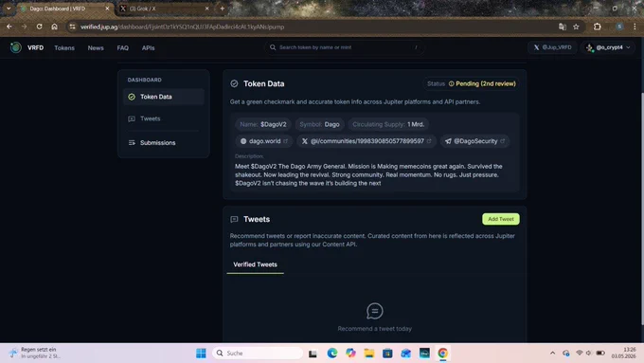Viewport: 644px width, 363px height.
Task: Open the Chrome profile avatar
Action: coord(619,27)
